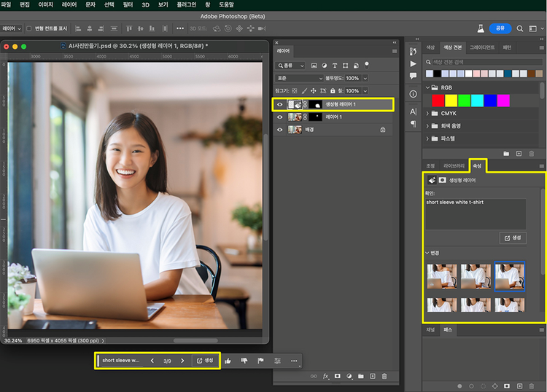
Task: Click the blue 공유 share button
Action: (500, 28)
